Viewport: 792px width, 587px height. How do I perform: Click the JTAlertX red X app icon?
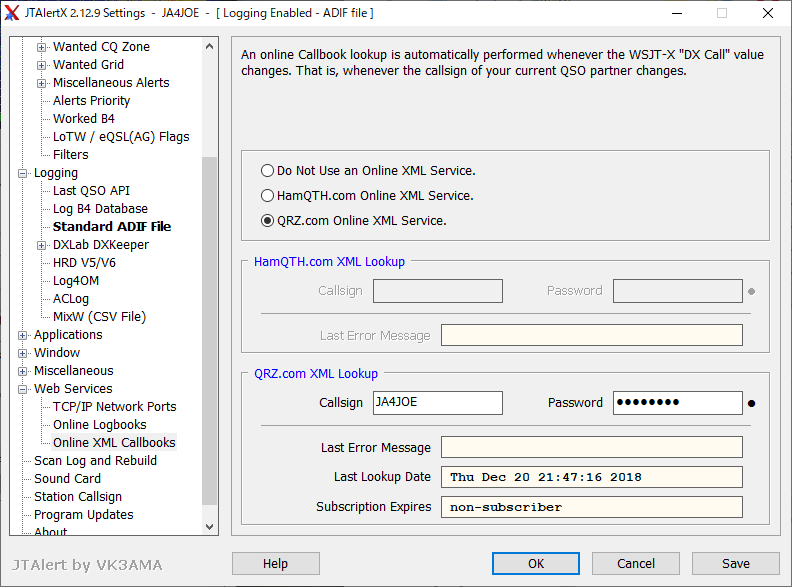(11, 13)
